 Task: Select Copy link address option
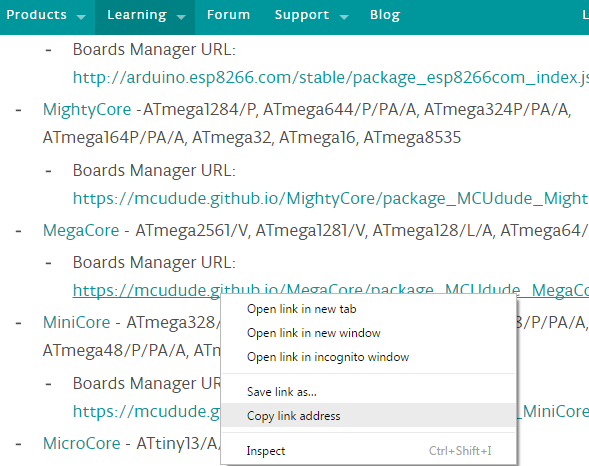point(368,416)
